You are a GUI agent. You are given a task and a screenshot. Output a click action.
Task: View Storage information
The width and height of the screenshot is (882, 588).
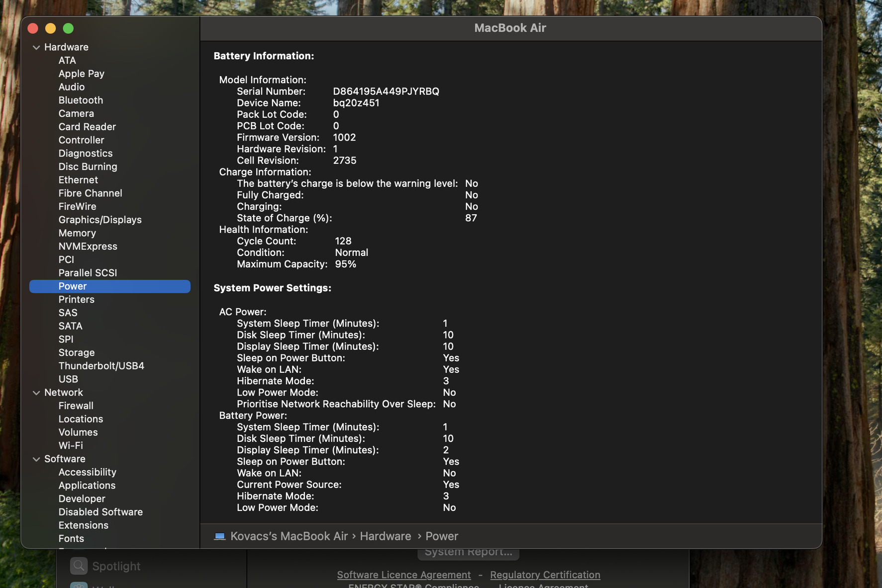[77, 353]
